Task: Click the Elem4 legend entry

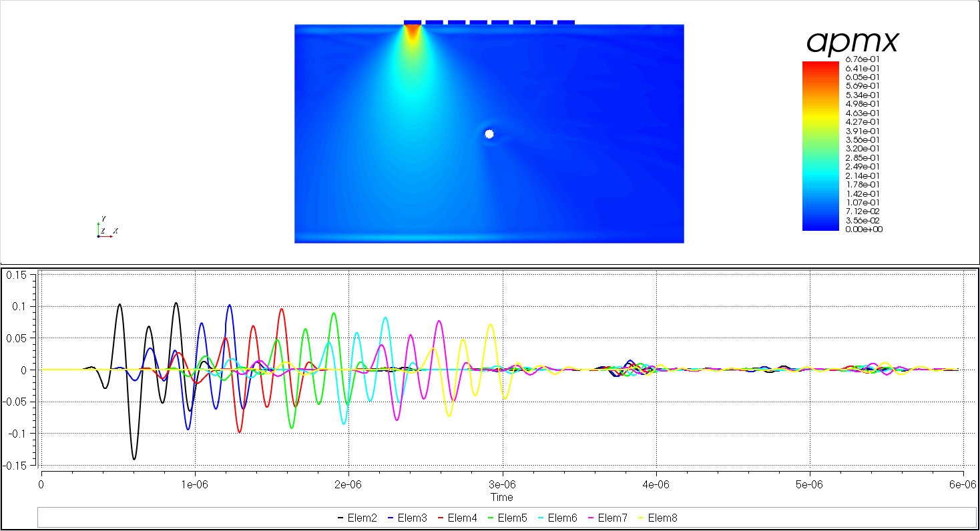Action: coord(459,518)
